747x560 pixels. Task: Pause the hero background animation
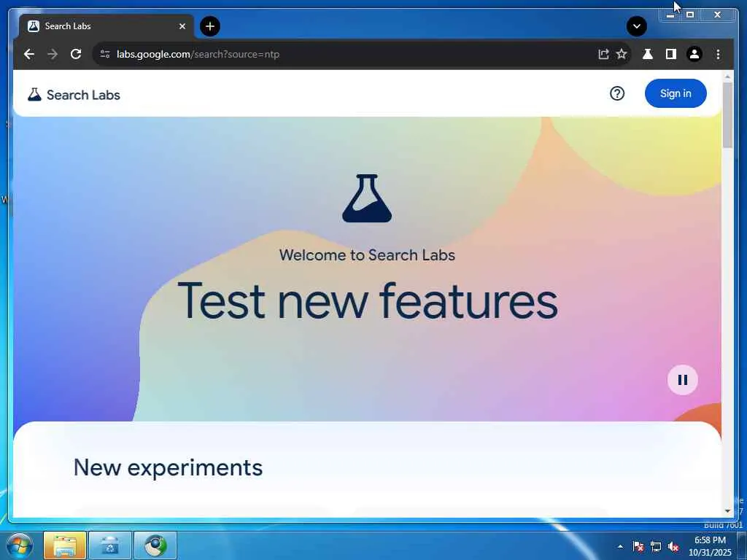point(683,380)
